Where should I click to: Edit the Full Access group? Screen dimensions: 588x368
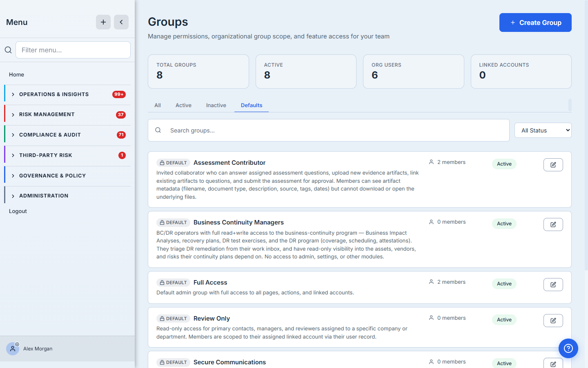(x=553, y=285)
